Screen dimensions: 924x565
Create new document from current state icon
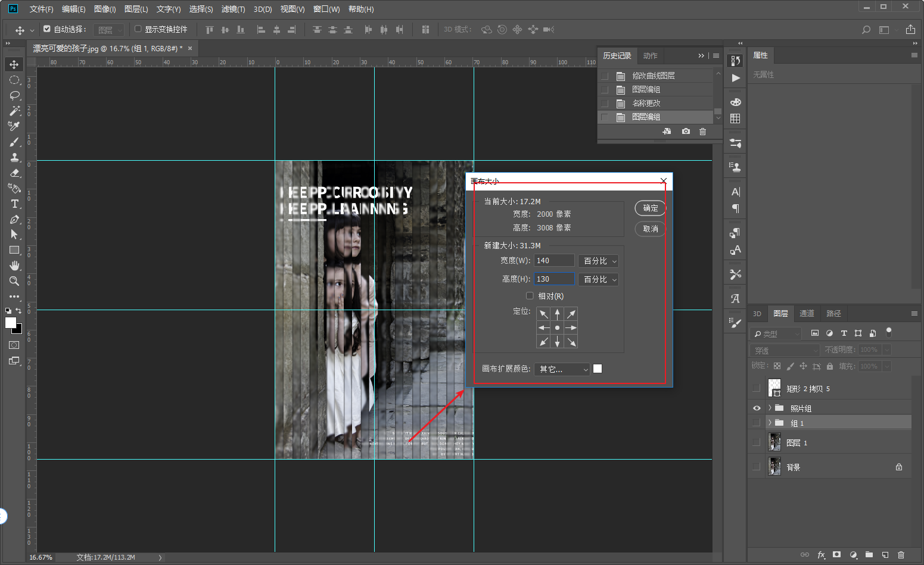tap(667, 131)
